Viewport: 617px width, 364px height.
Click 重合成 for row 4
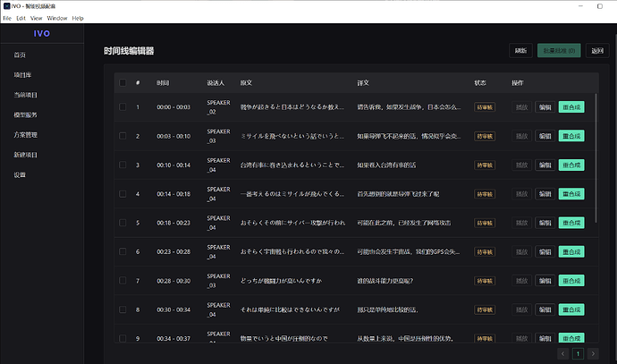click(571, 193)
